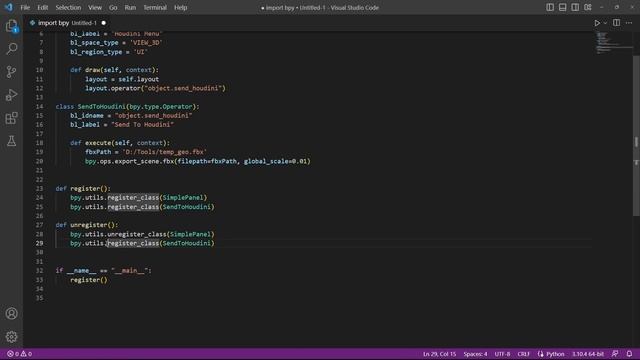Click the layout.operator line
The height and width of the screenshot is (360, 640).
click(x=155, y=88)
